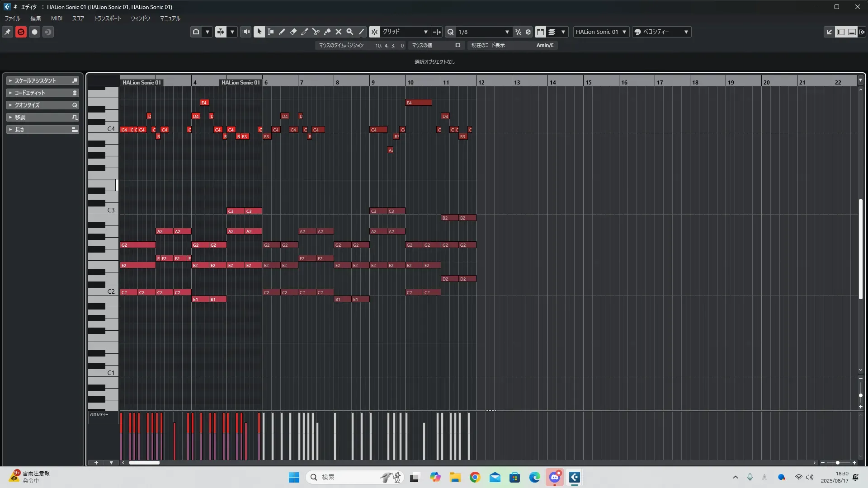Select the Draw pencil tool
Image resolution: width=868 pixels, height=488 pixels.
pyautogui.click(x=282, y=32)
